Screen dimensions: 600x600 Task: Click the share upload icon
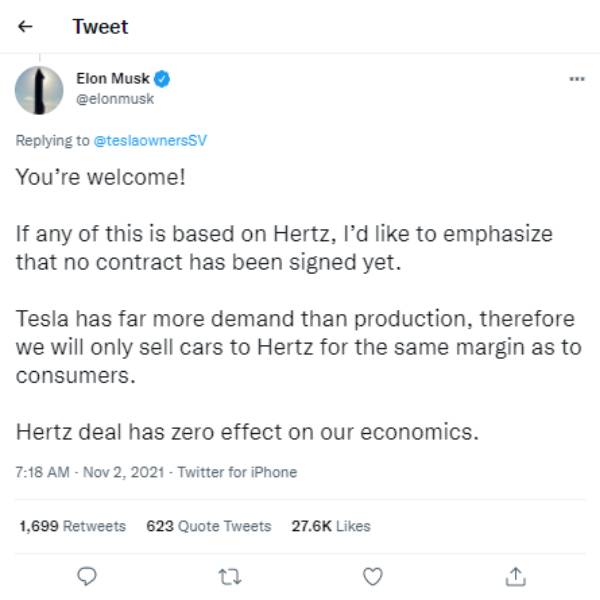coord(516,576)
